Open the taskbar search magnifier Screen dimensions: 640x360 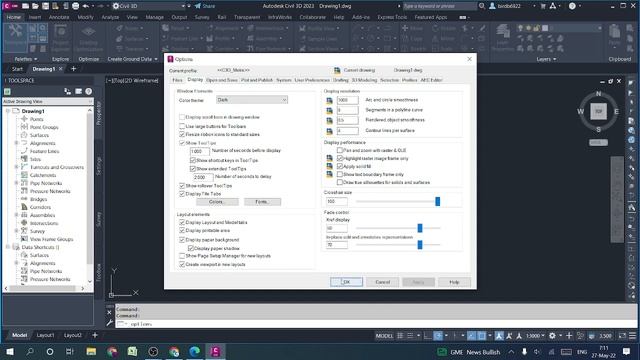30,351
